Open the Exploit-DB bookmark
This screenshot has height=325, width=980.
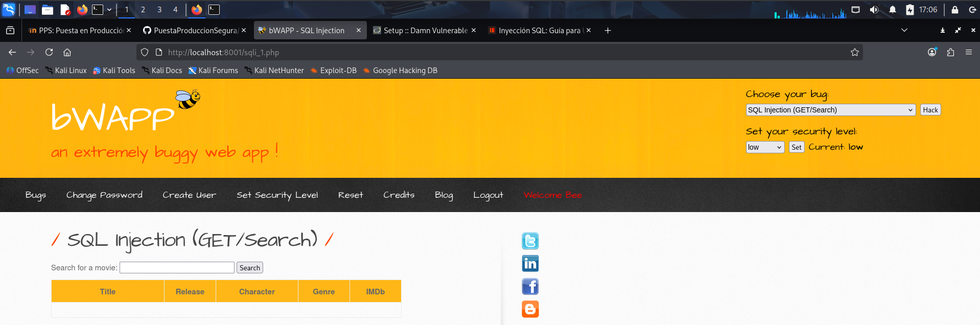333,71
